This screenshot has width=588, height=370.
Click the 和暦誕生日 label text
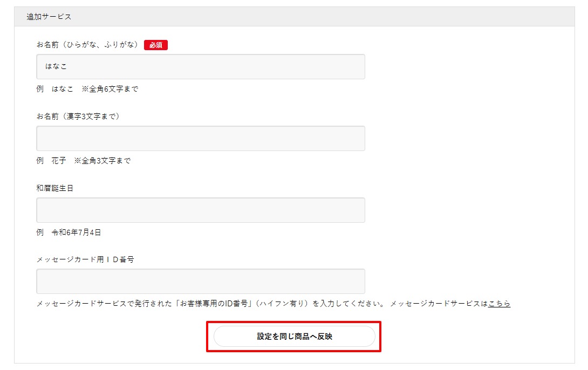54,188
